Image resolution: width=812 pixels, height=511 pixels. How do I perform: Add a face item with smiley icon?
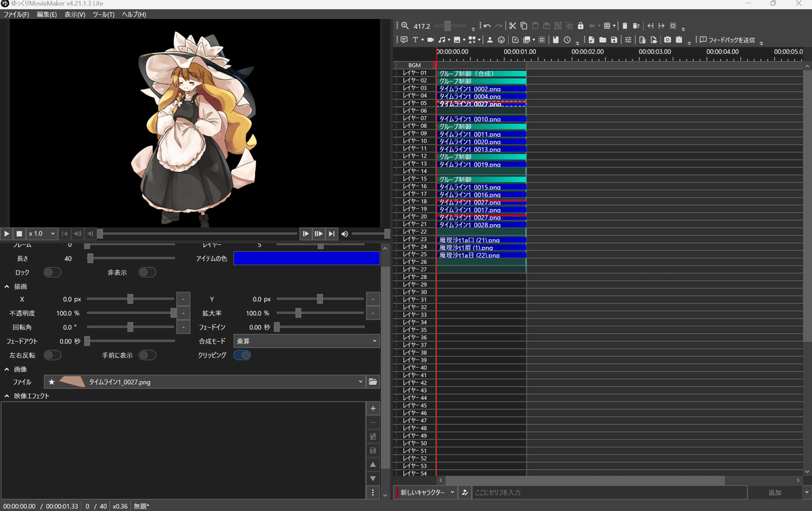(x=501, y=40)
